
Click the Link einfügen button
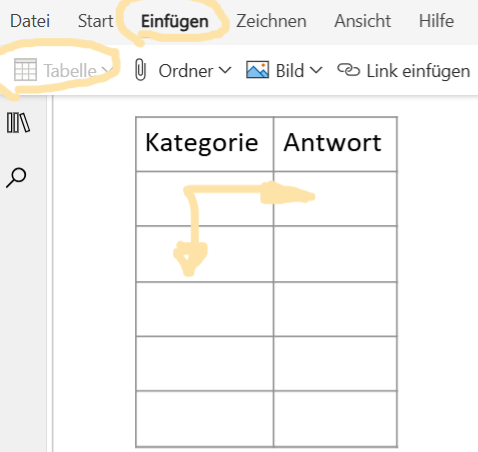pos(404,71)
